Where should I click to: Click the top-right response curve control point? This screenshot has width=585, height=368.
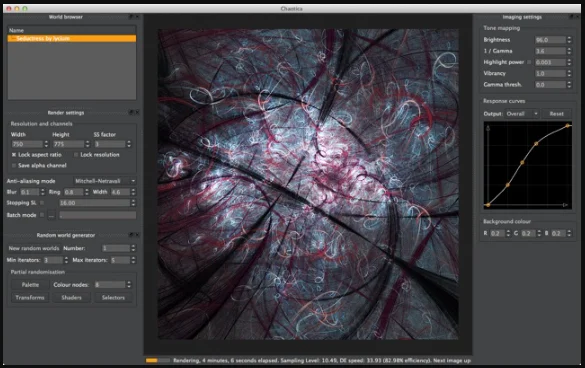567,126
